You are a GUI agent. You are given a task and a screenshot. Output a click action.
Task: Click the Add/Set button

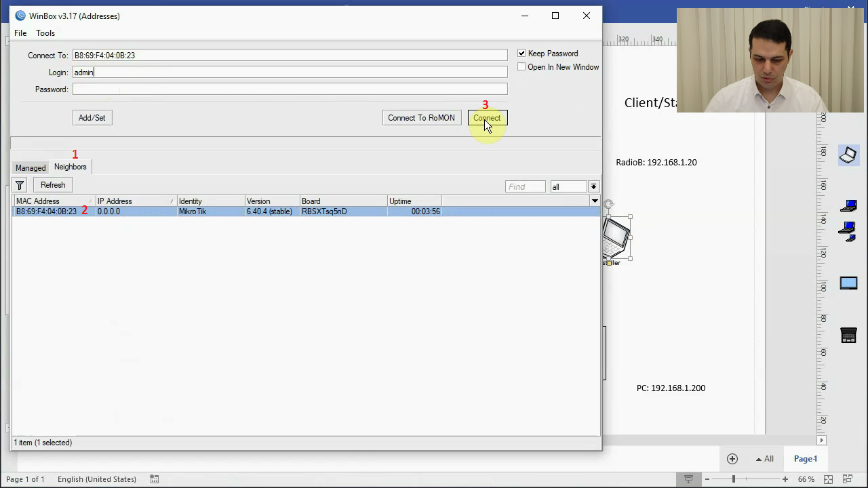click(x=92, y=118)
